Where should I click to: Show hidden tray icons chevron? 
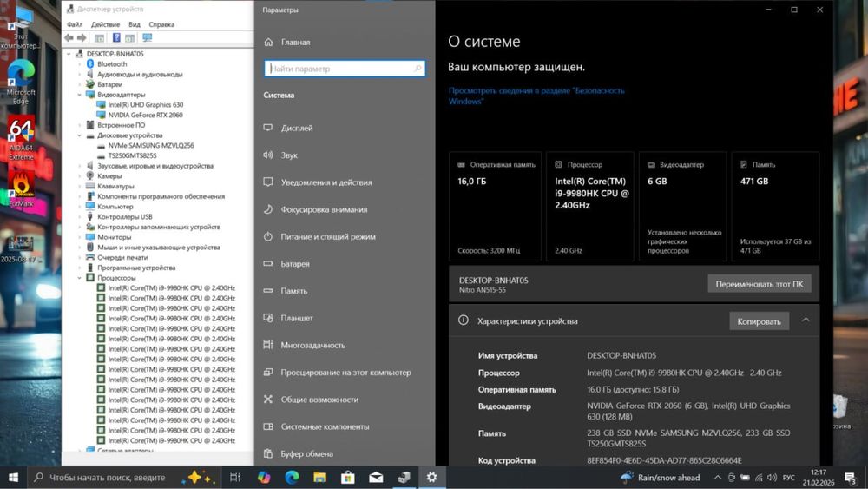(718, 478)
